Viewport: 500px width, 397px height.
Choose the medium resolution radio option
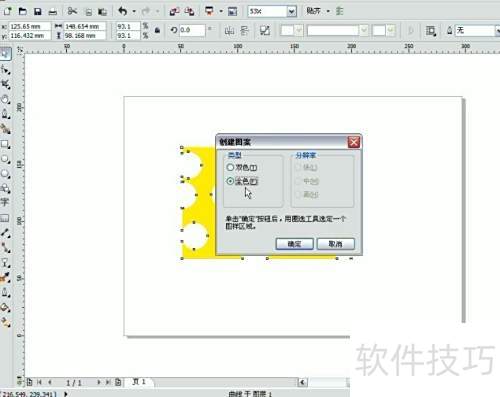(298, 181)
